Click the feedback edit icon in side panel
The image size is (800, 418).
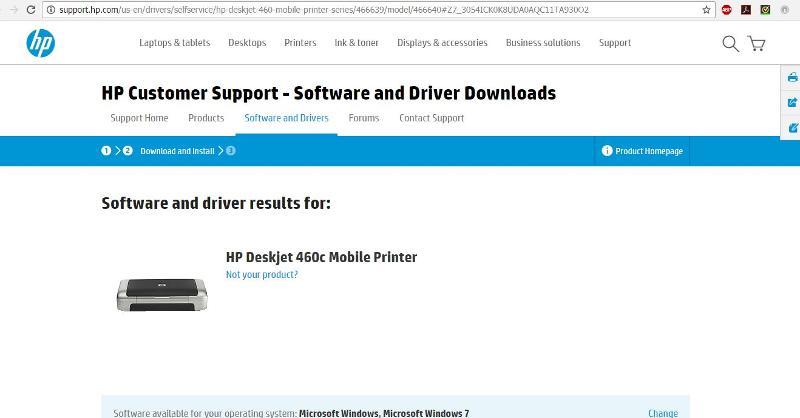pos(792,127)
